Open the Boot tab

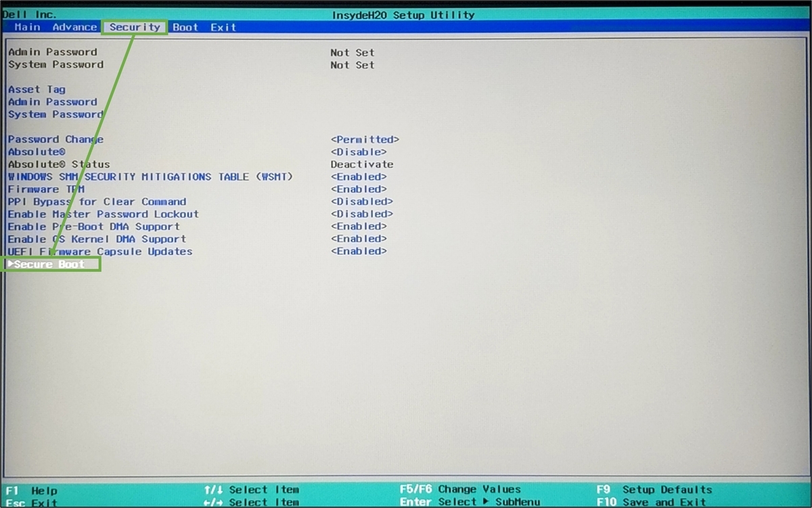tap(185, 27)
